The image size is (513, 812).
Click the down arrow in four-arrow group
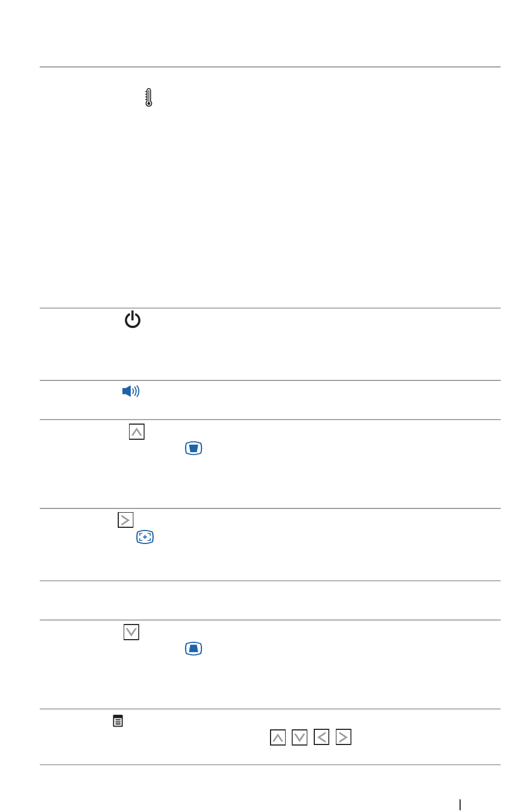pyautogui.click(x=300, y=737)
